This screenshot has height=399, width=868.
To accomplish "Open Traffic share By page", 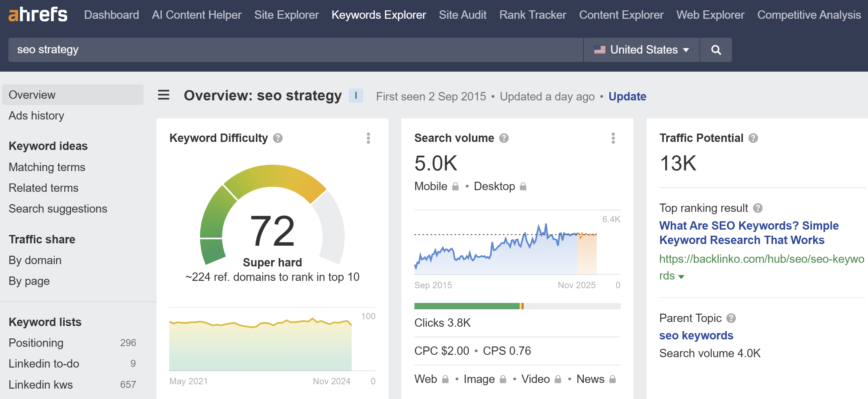I will pos(29,281).
